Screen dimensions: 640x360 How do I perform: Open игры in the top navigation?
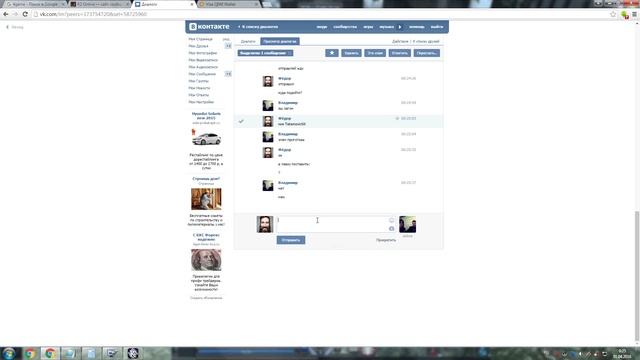(x=368, y=27)
